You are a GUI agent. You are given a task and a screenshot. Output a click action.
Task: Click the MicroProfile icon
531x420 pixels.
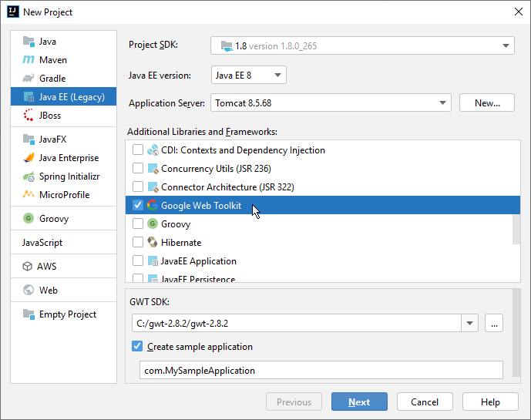(29, 195)
